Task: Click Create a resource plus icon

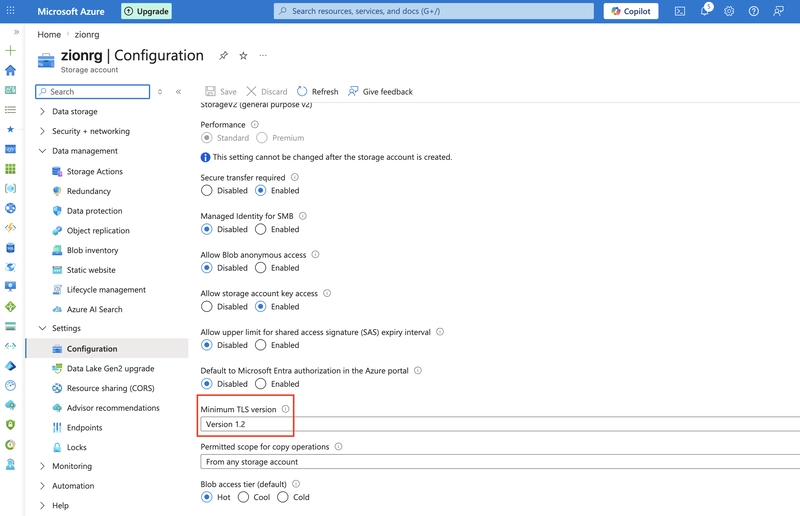Action: pyautogui.click(x=10, y=51)
